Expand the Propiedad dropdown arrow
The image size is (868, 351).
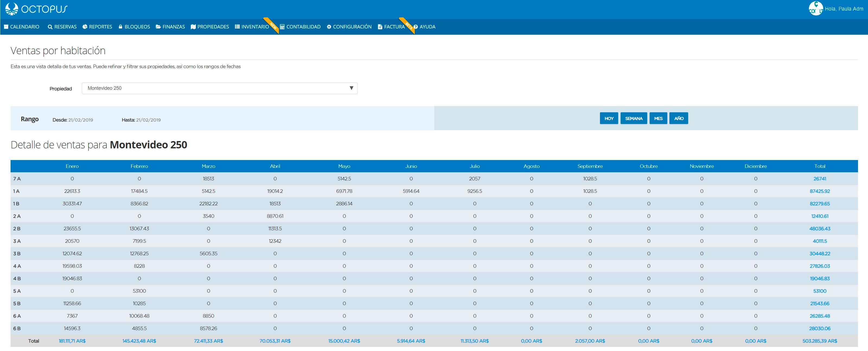click(351, 88)
